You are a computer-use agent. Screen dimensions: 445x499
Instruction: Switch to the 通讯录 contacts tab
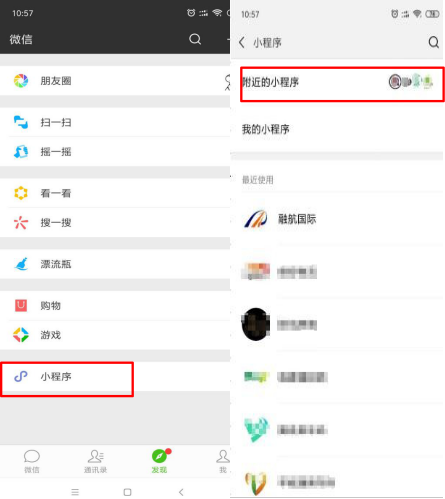tap(95, 462)
